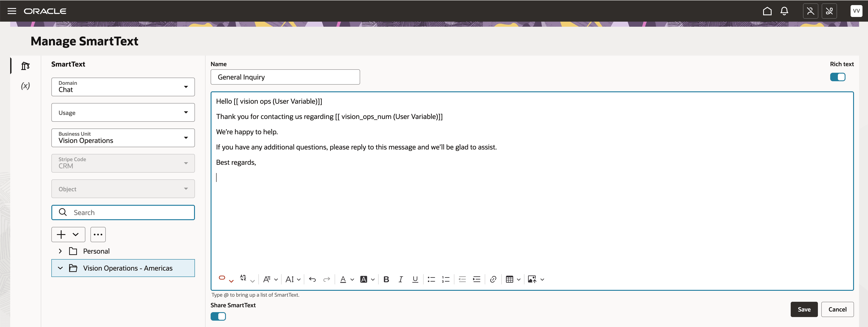
Task: Turn off the Rich text switch
Action: [838, 77]
